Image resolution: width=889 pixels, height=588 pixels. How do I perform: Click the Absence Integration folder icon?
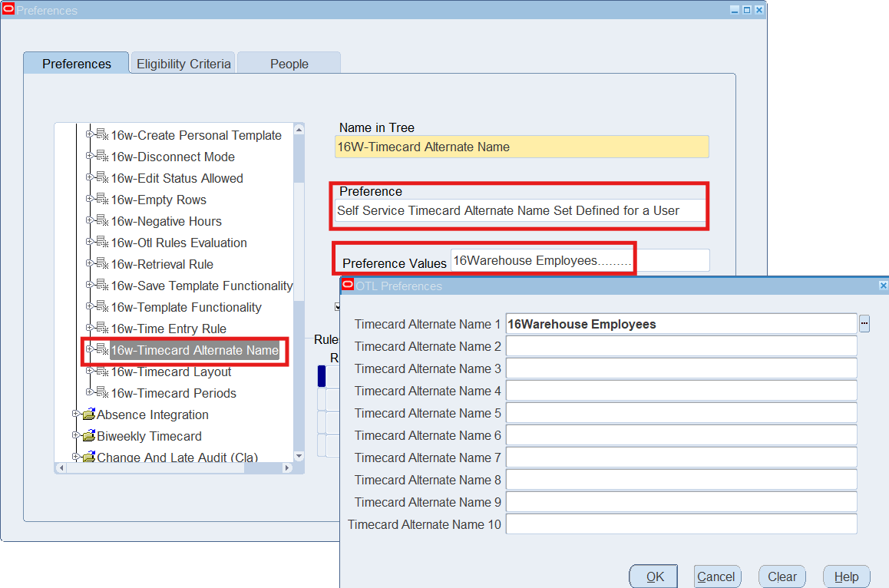click(88, 415)
